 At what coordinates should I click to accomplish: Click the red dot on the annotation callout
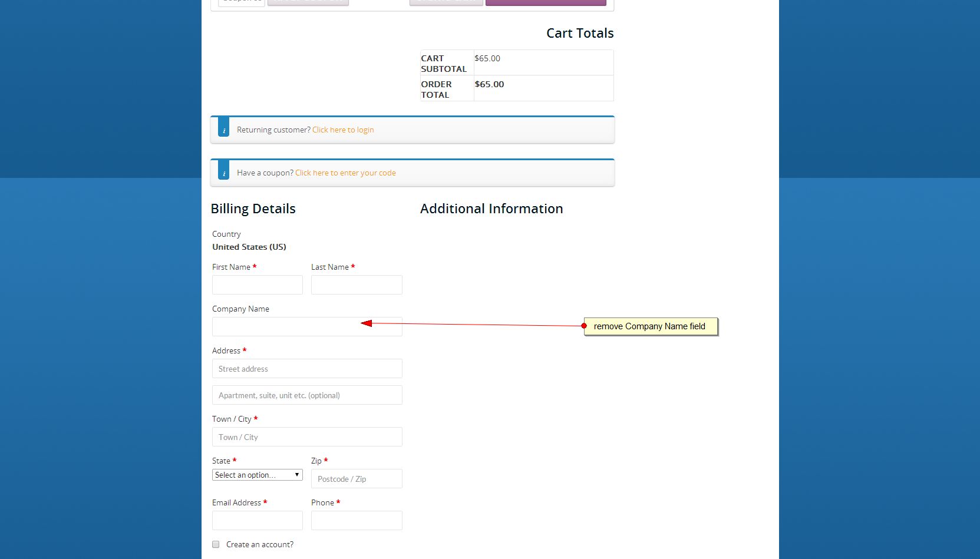584,326
